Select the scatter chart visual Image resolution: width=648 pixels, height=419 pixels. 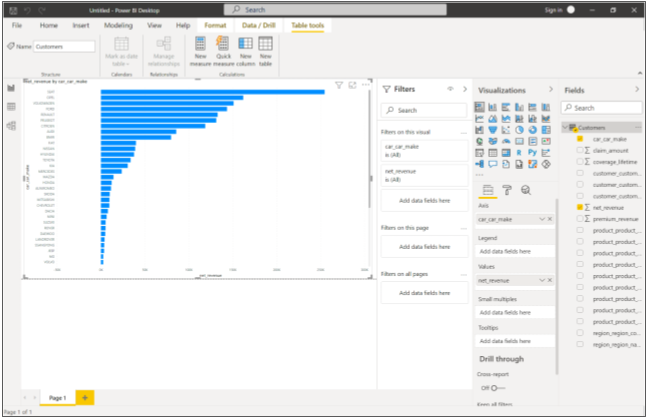point(506,130)
